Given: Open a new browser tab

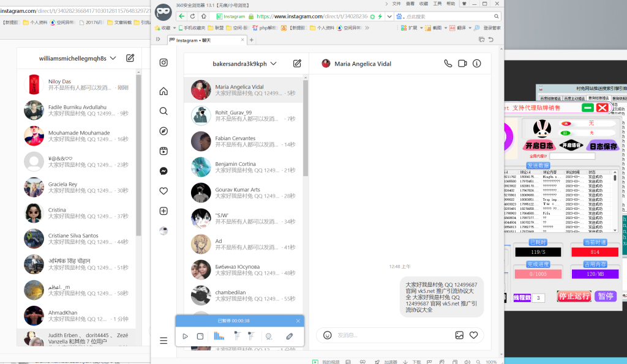Looking at the screenshot, I should 251,40.
